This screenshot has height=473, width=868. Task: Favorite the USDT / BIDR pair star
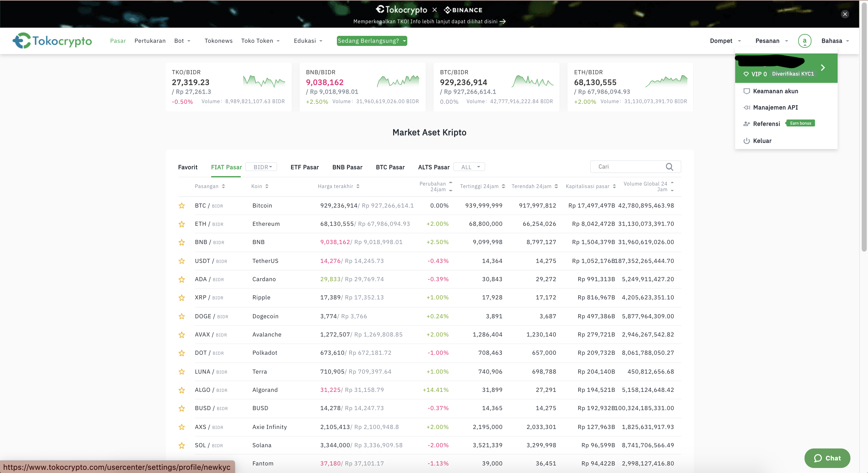click(x=182, y=261)
